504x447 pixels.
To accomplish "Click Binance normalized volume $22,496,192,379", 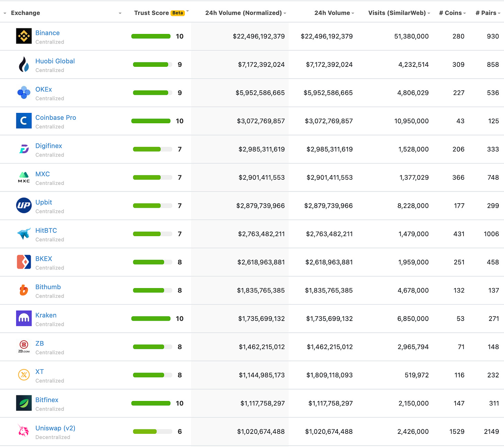I will click(x=259, y=36).
